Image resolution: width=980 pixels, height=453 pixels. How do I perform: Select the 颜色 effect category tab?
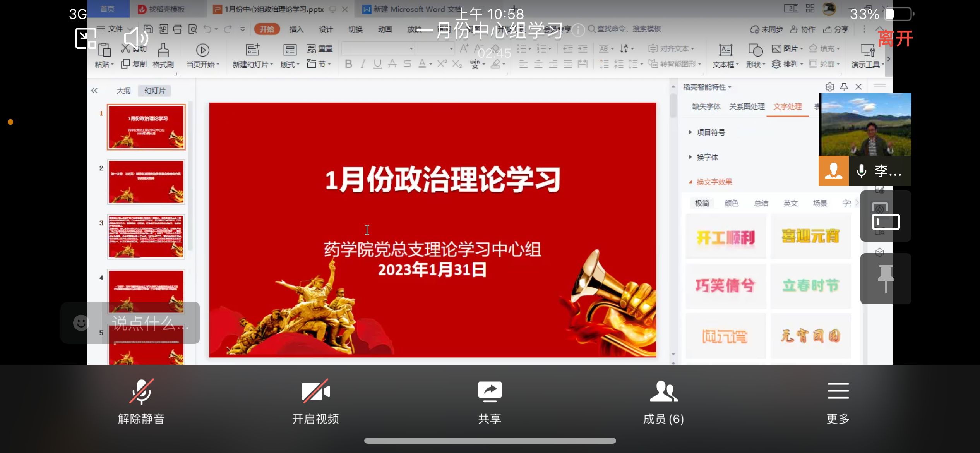[x=731, y=203]
